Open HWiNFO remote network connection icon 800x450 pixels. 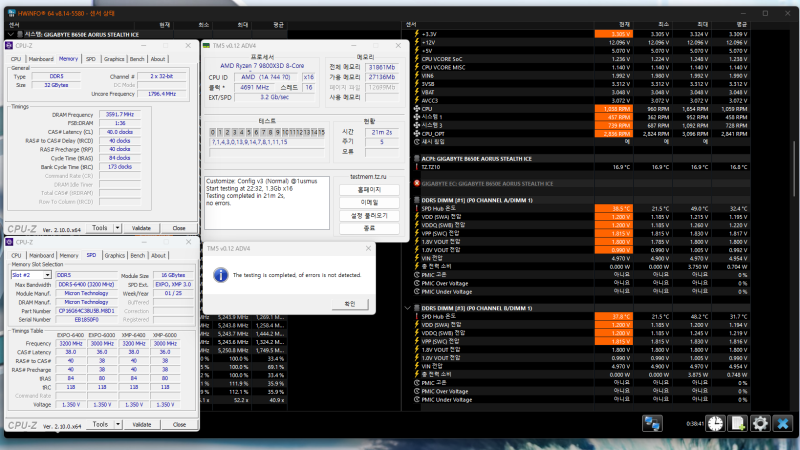click(x=652, y=423)
